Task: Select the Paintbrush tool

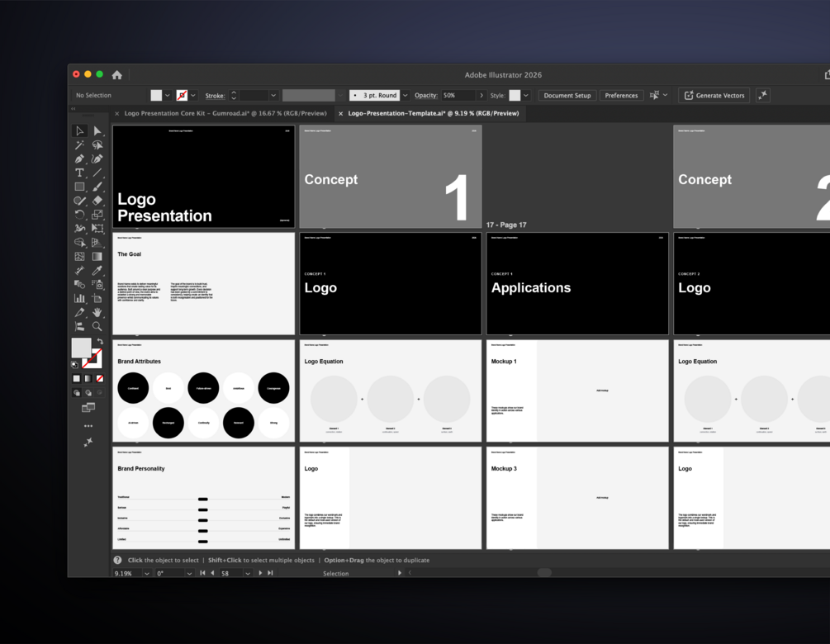Action: (x=97, y=187)
